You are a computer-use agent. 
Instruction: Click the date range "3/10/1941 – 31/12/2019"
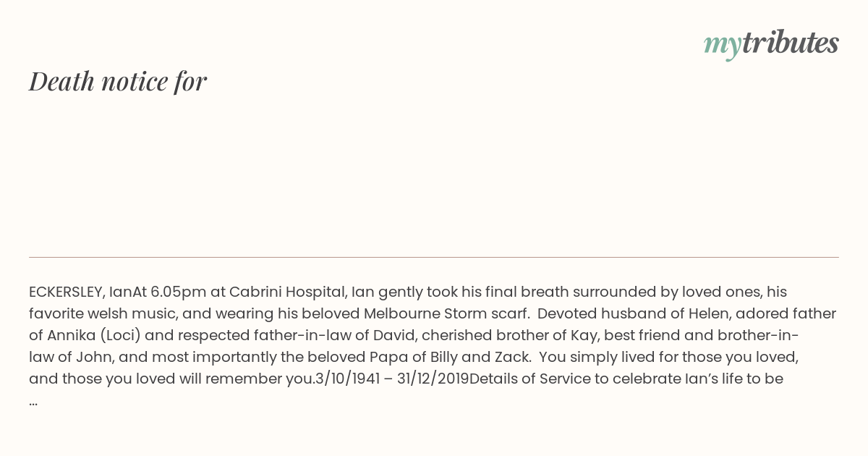(x=392, y=379)
